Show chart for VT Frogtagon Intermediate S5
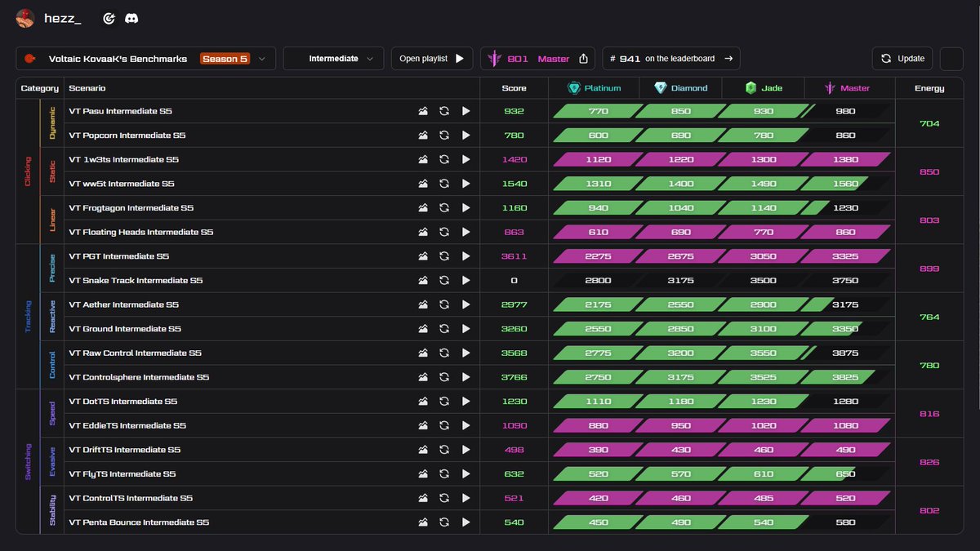Viewport: 980px width, 551px height. click(423, 208)
